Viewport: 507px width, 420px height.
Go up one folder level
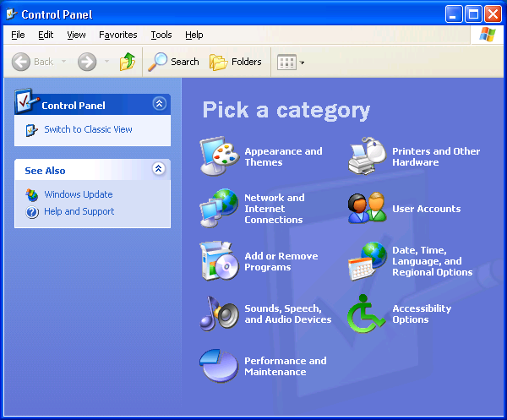[x=128, y=62]
